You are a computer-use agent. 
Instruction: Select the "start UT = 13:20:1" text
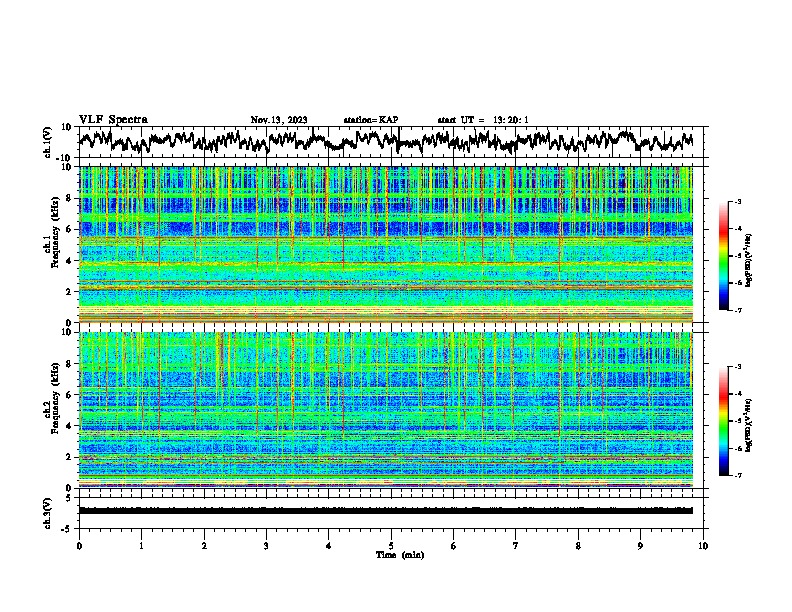point(483,120)
